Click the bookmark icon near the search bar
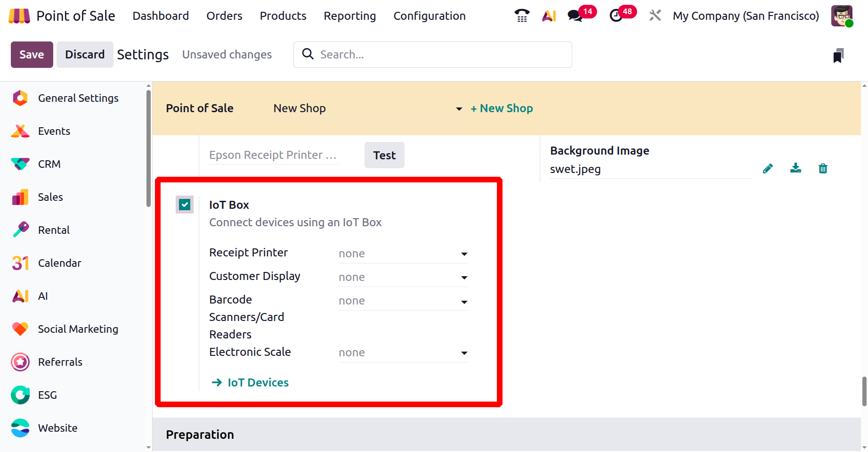This screenshot has width=868, height=452. coord(838,56)
